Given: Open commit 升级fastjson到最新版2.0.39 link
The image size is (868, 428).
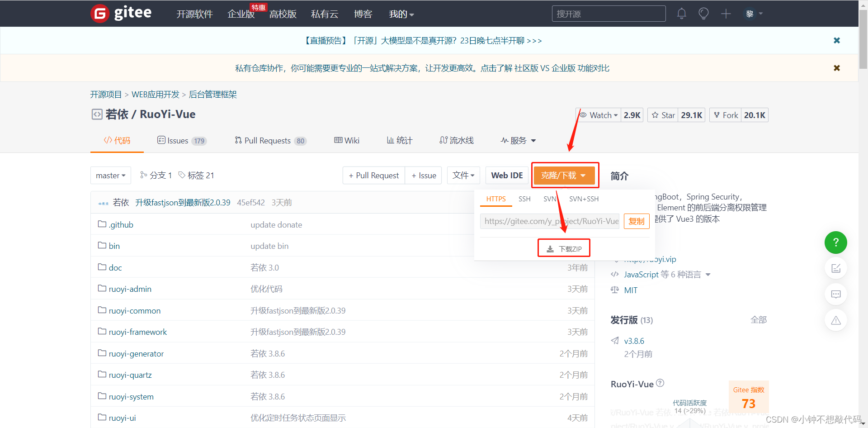Looking at the screenshot, I should tap(183, 202).
